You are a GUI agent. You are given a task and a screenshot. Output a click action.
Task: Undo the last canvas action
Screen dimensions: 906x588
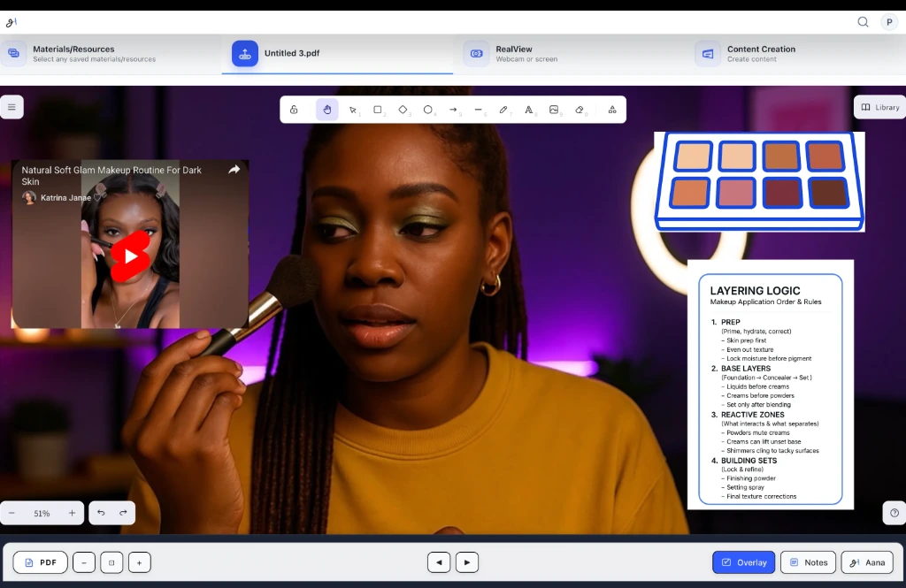tap(101, 513)
